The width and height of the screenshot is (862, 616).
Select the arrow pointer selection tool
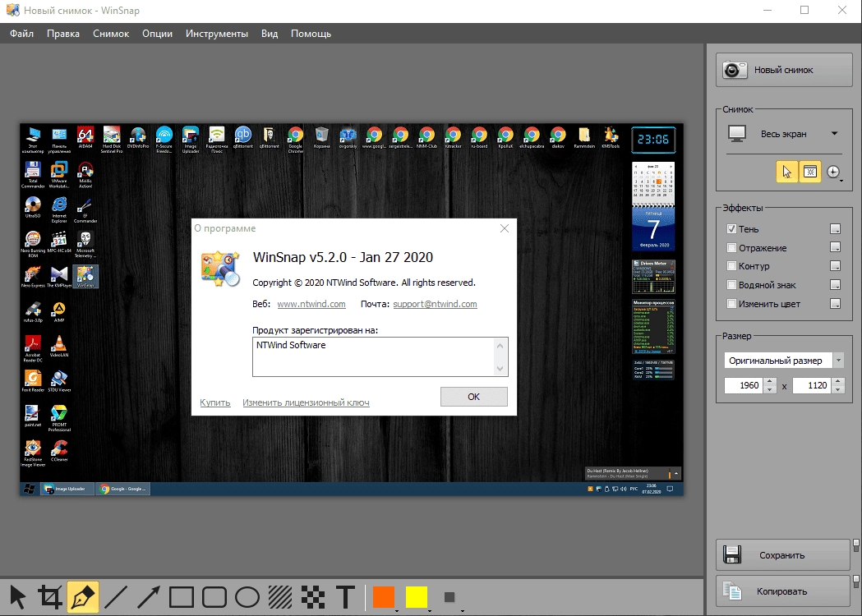tap(17, 597)
